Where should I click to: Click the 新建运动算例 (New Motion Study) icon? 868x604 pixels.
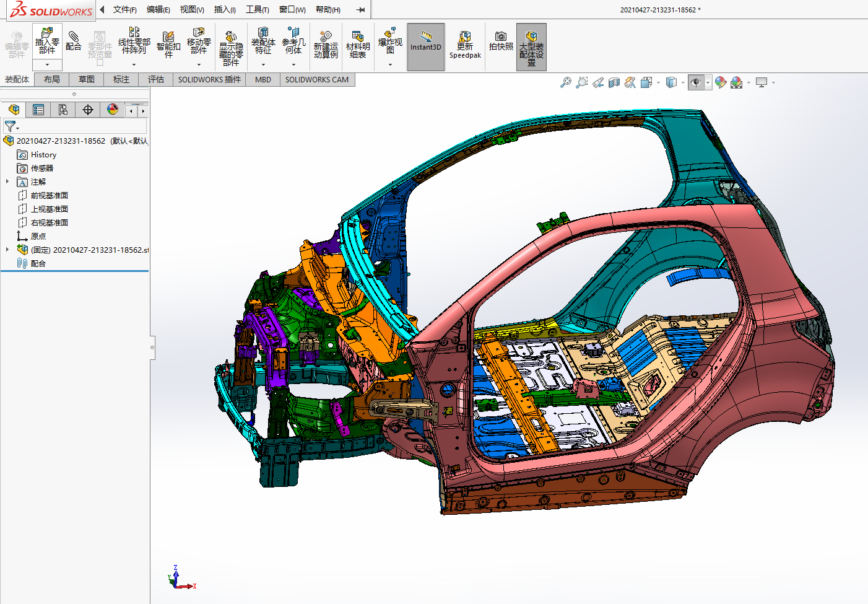tap(326, 44)
